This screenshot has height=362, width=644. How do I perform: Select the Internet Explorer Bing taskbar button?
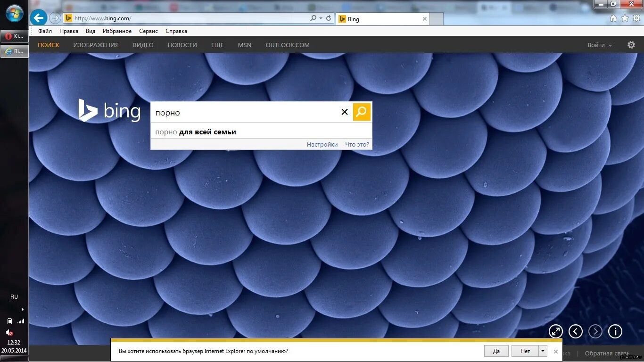14,51
